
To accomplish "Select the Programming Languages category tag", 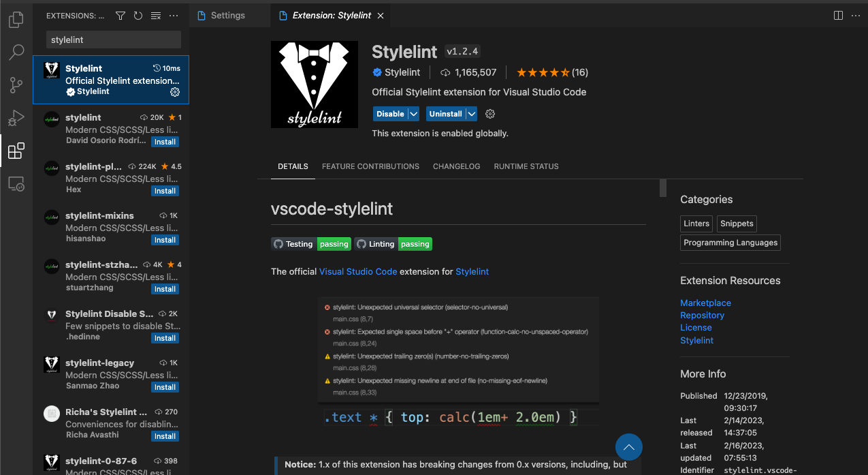I will (x=730, y=243).
